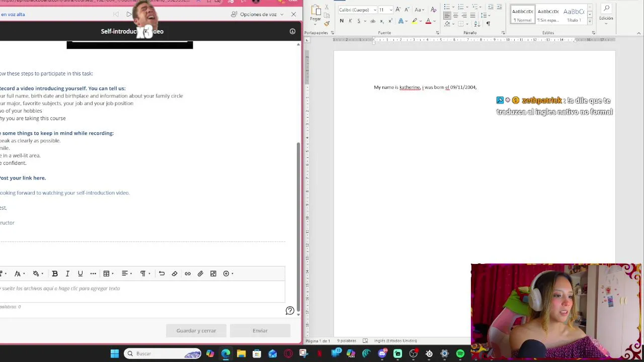Insert an image in the editor
Screen dimensions: 644x362
pos(213,274)
